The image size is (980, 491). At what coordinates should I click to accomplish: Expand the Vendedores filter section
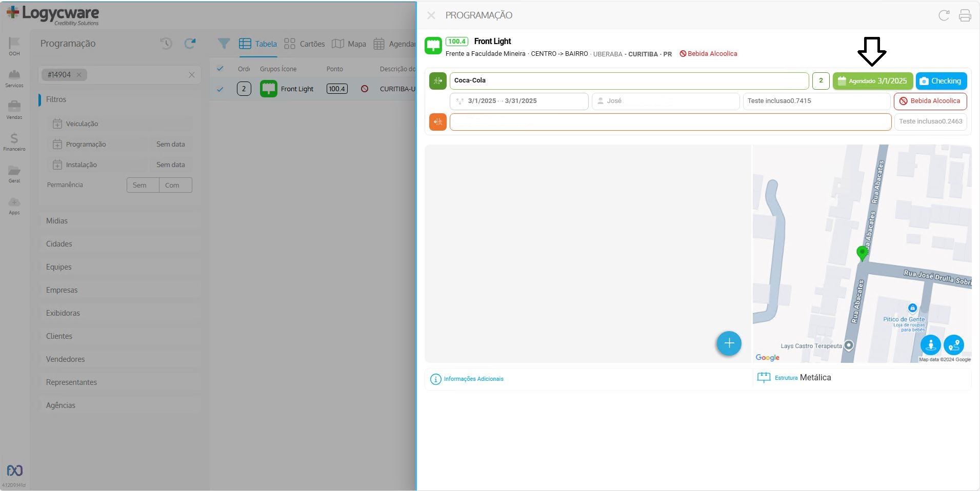[x=119, y=359]
